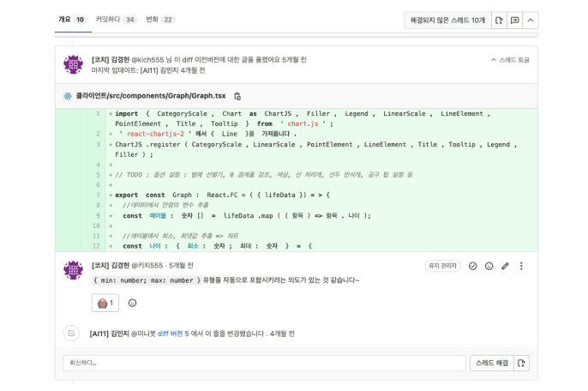Screen dimensions: 588x391
Task: Open the Graph.tsx file link
Action: click(150, 96)
